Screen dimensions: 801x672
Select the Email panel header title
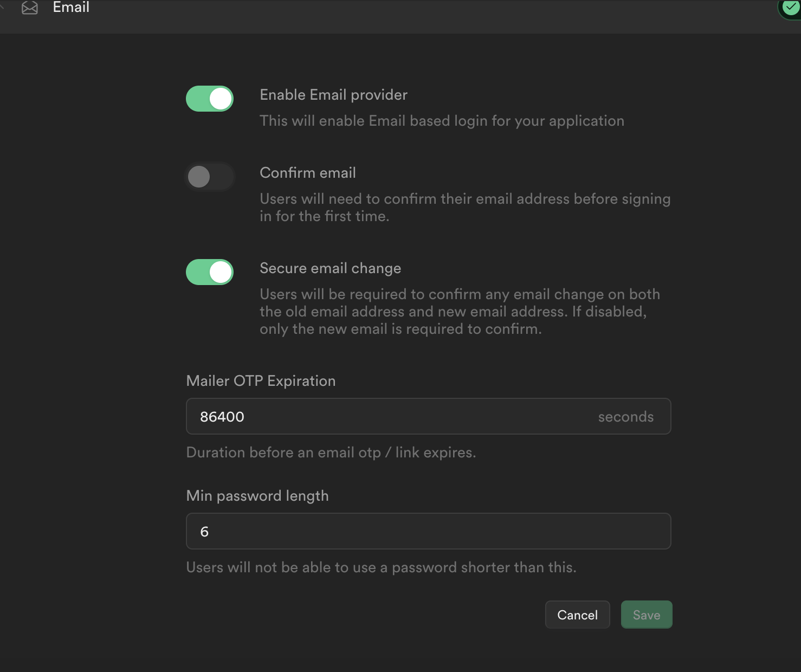(71, 8)
